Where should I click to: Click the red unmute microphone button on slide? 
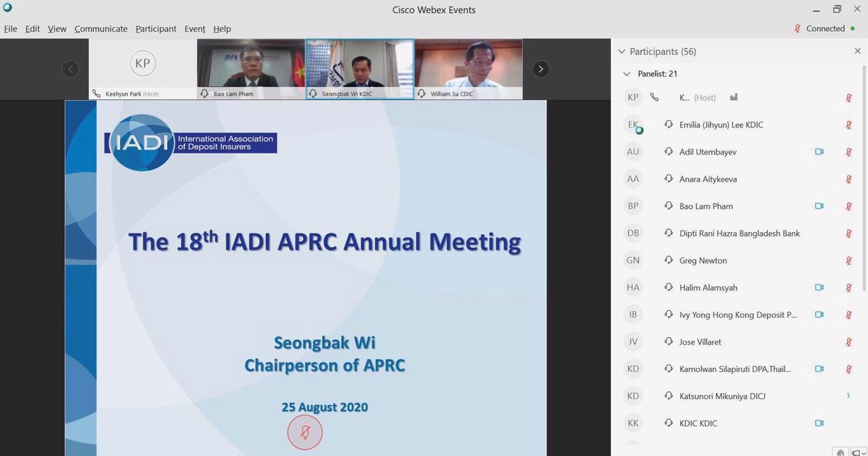305,432
